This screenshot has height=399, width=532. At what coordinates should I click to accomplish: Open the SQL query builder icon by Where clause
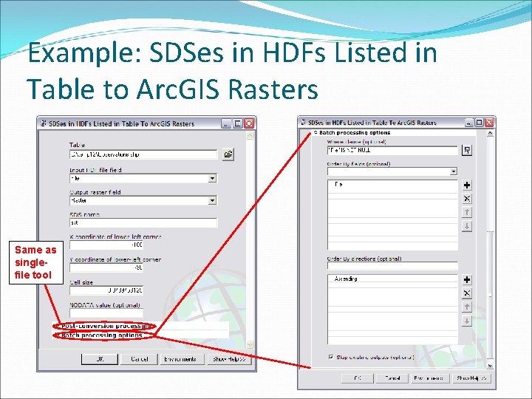467,150
